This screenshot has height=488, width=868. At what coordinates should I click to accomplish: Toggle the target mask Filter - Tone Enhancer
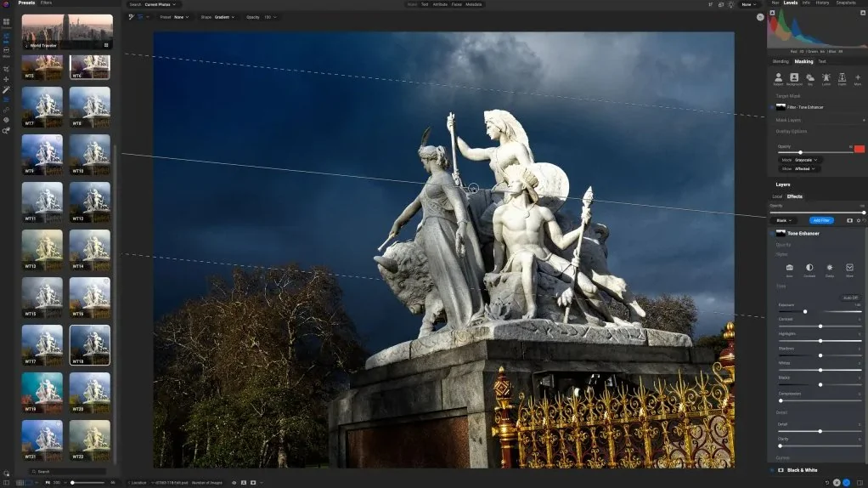(x=772, y=107)
